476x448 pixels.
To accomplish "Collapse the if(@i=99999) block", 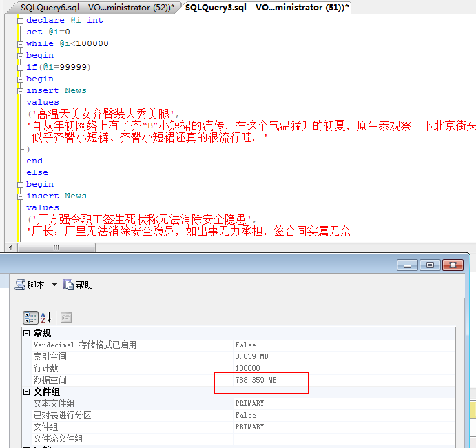I will click(x=21, y=68).
